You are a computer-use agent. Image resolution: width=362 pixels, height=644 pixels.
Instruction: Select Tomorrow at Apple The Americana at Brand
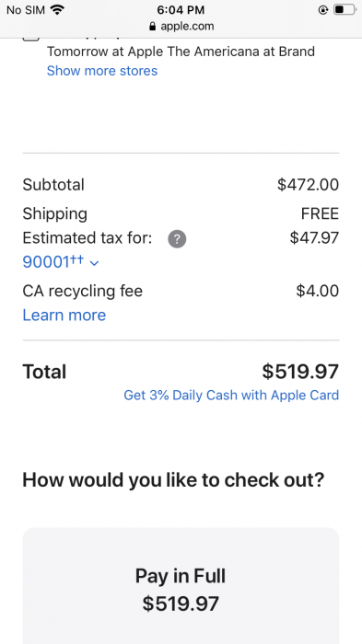[181, 52]
